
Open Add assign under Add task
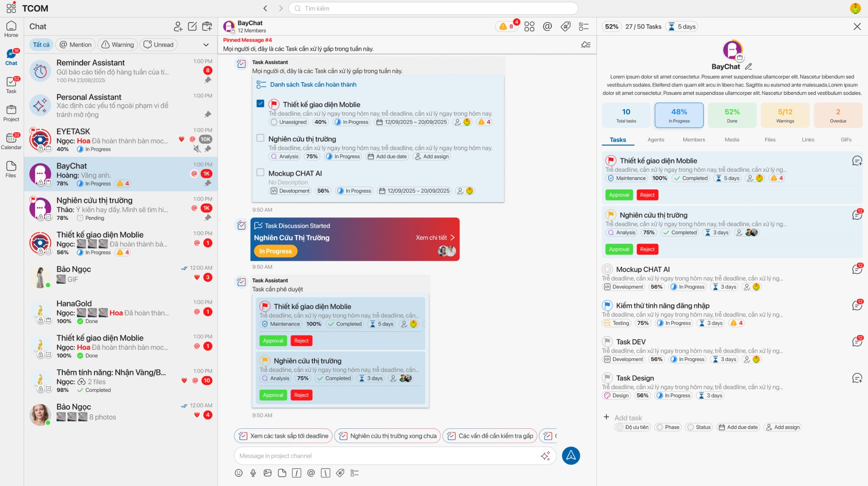782,427
